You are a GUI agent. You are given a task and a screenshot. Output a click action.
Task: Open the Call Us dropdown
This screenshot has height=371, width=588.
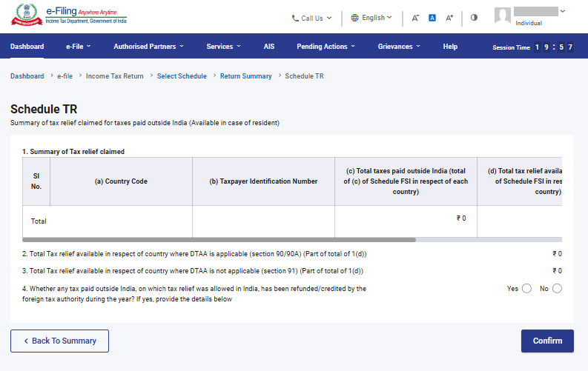point(311,19)
